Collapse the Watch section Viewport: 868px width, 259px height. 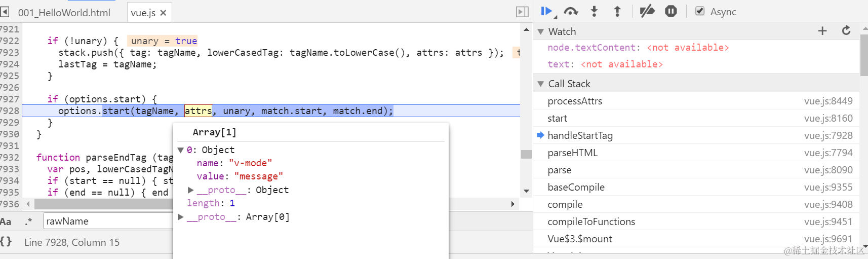click(541, 31)
